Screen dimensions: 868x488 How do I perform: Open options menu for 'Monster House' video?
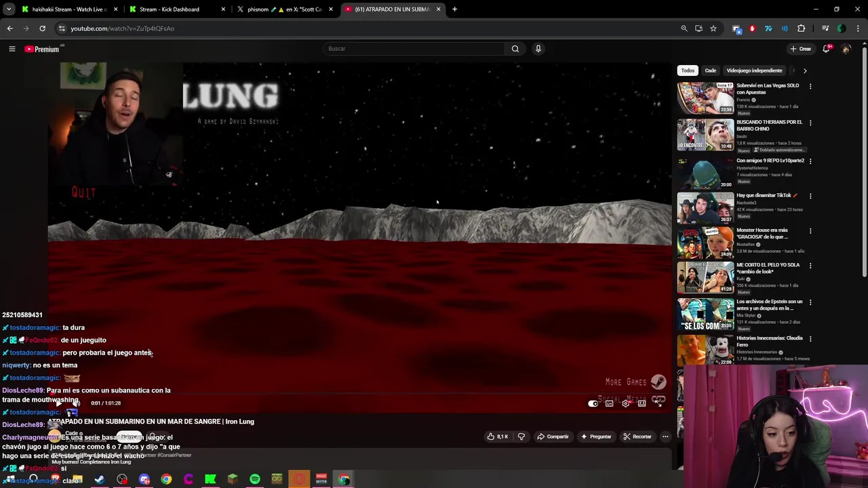click(x=810, y=230)
